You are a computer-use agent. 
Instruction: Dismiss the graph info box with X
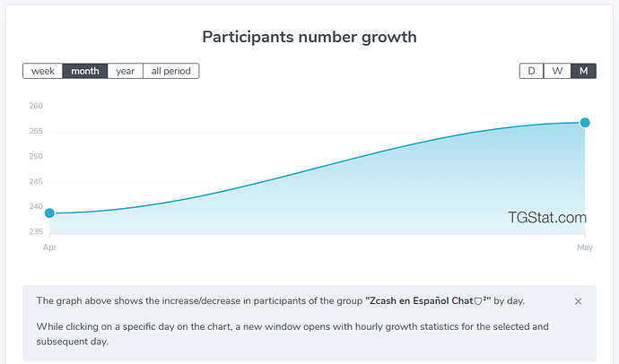578,301
